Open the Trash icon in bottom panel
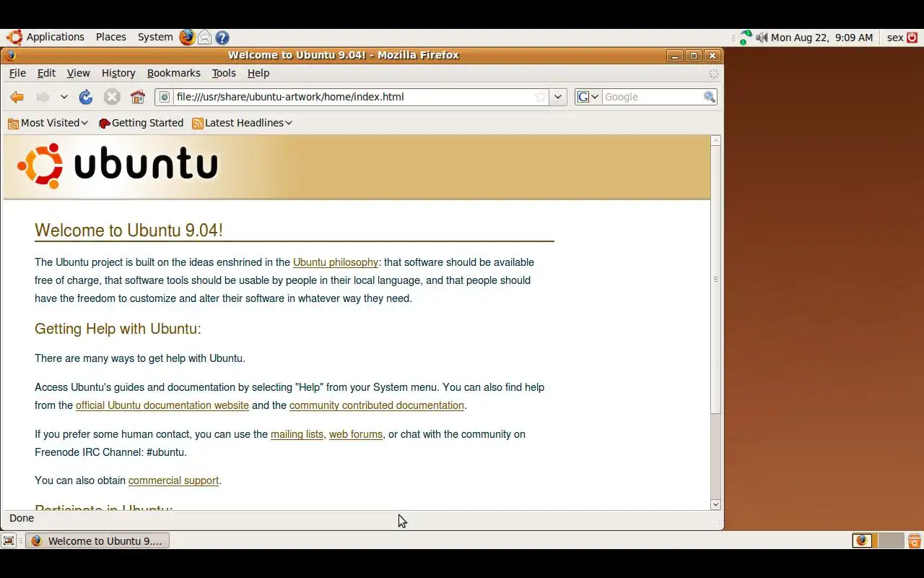Viewport: 924px width, 578px height. click(914, 540)
